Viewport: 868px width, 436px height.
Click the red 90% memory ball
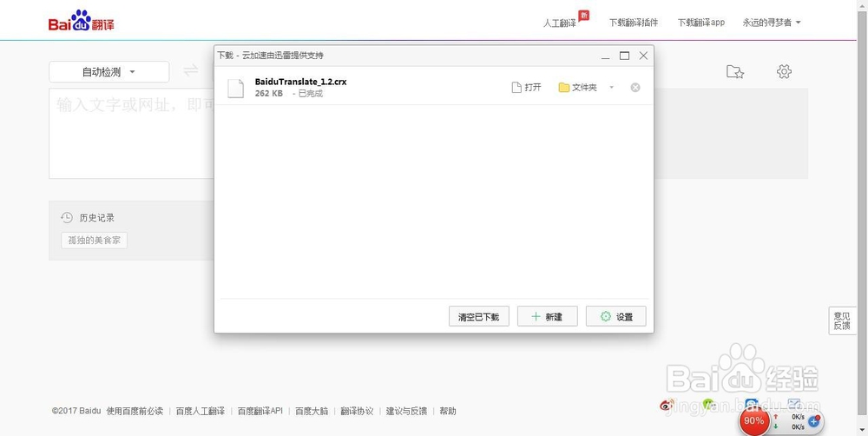pyautogui.click(x=753, y=421)
